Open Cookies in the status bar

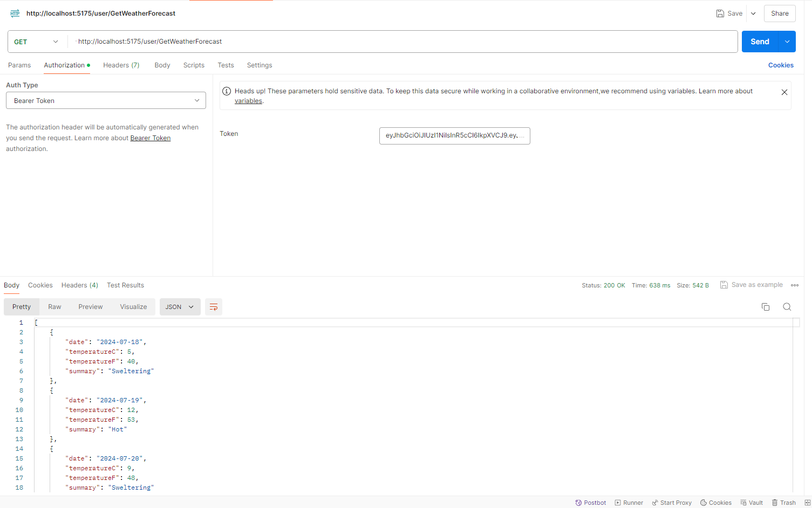tap(716, 503)
